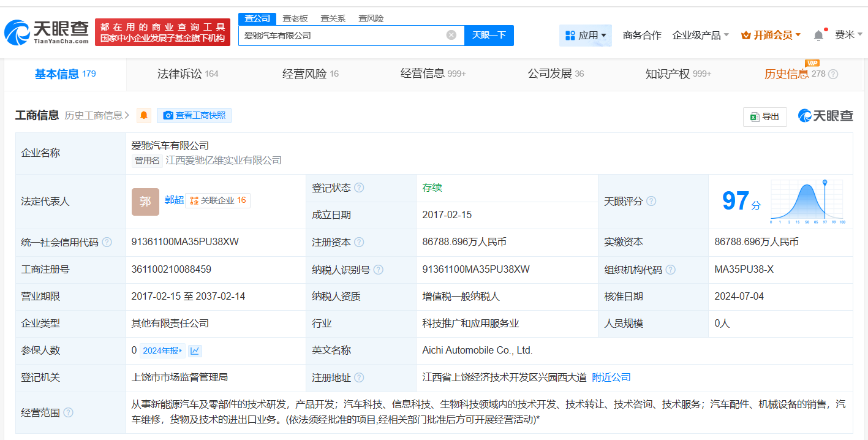868x440 pixels.
Task: Click the score distribution chart
Action: coord(808,202)
